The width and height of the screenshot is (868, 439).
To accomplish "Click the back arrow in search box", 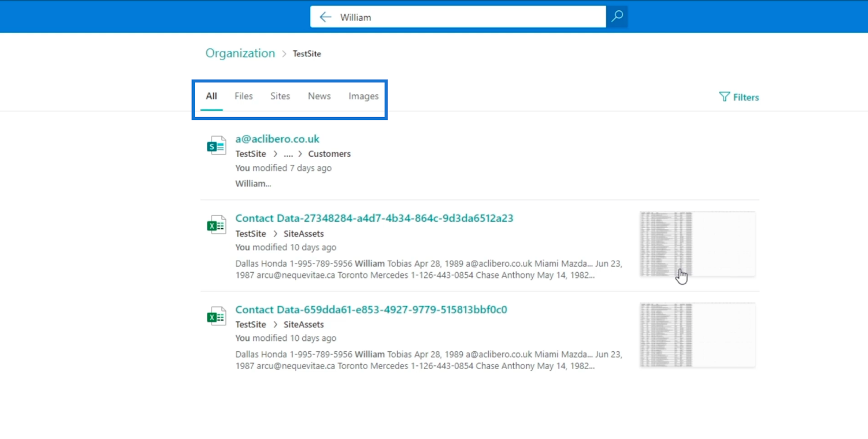I will [x=325, y=17].
